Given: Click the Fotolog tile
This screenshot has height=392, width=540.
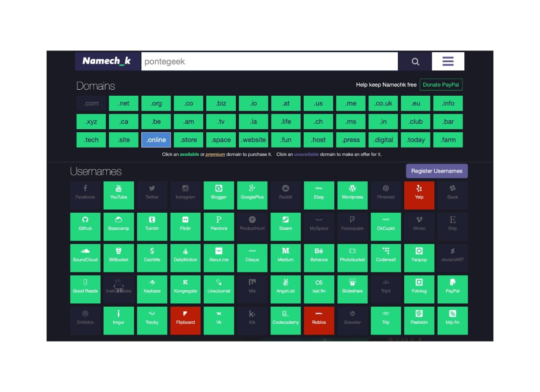Looking at the screenshot, I should 419,290.
